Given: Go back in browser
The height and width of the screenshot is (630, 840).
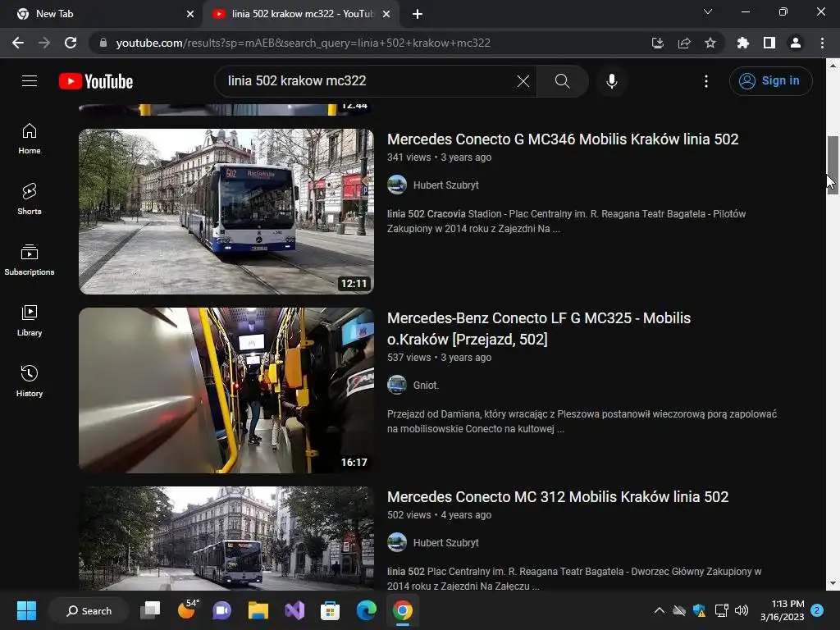Looking at the screenshot, I should point(18,43).
